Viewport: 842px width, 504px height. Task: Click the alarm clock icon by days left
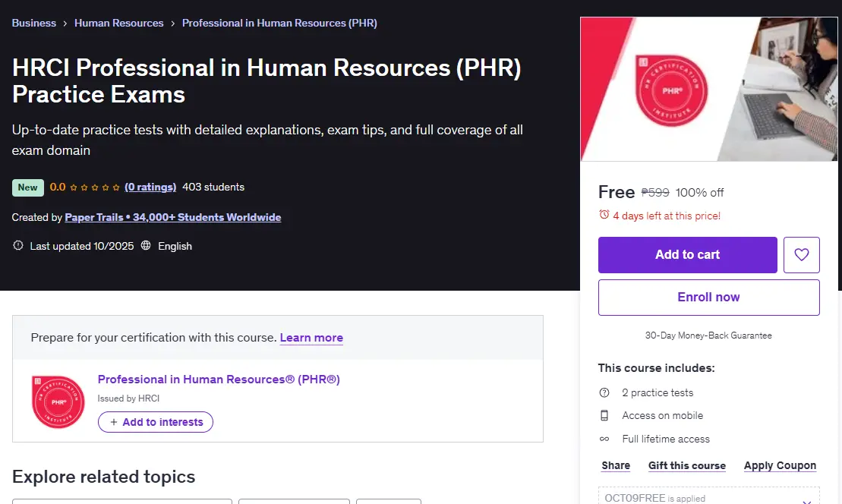(x=604, y=216)
